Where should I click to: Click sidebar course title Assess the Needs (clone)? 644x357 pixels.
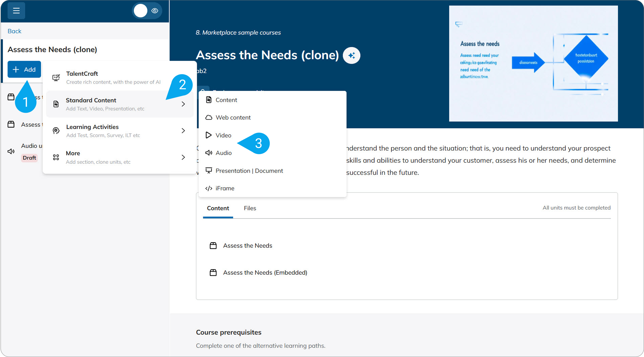pyautogui.click(x=52, y=49)
